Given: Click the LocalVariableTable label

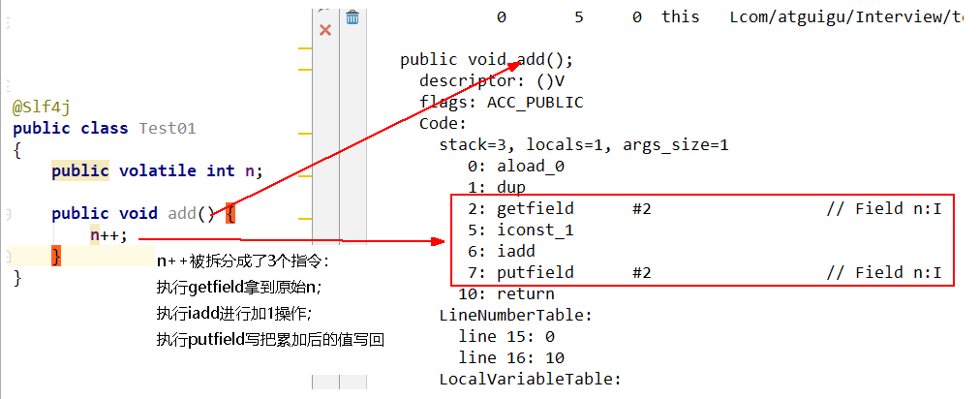Looking at the screenshot, I should tap(531, 379).
